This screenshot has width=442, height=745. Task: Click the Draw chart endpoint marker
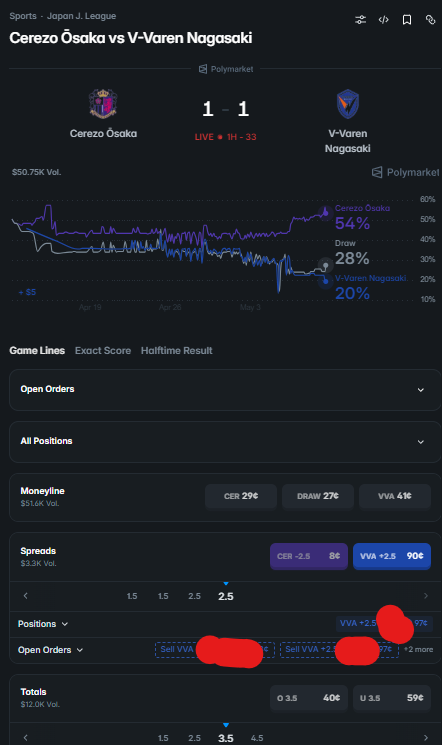click(x=325, y=265)
